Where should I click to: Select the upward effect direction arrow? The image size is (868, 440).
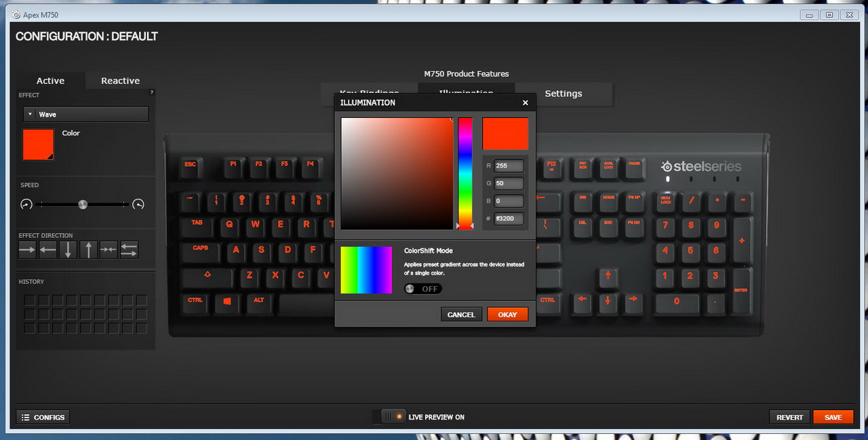point(88,250)
